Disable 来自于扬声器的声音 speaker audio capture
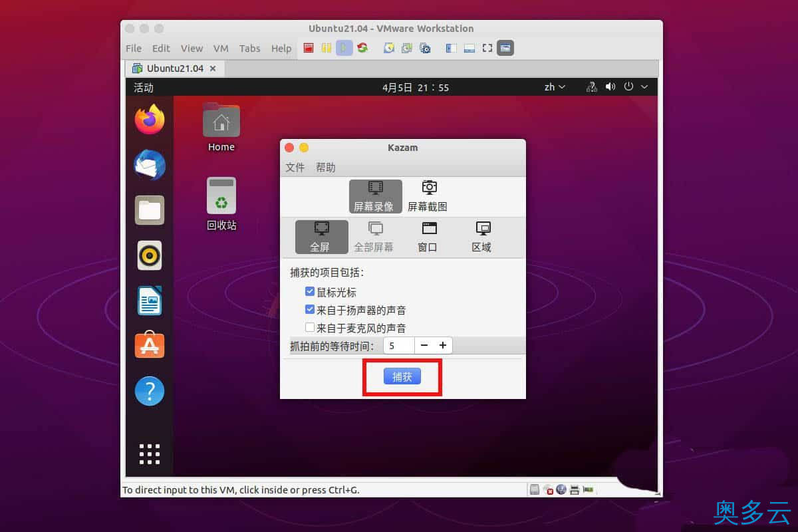The image size is (798, 532). coord(310,309)
